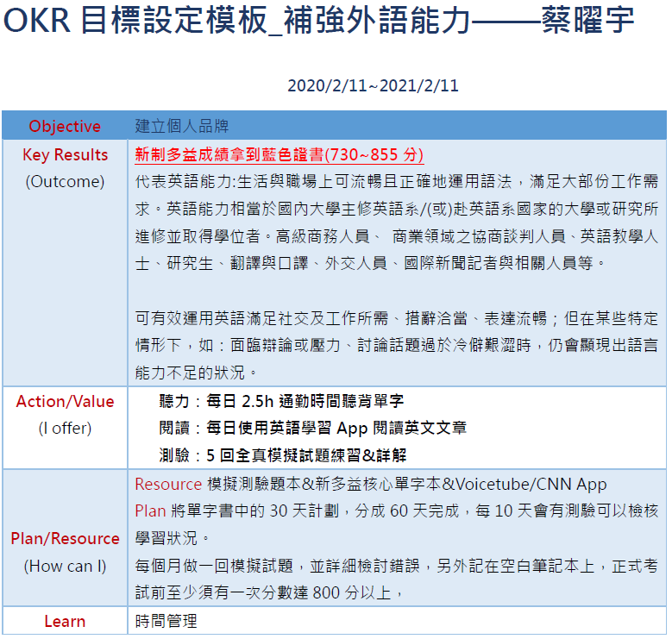Viewport: 672px width, 639px height.
Task: Click the line starting '求。英語能力相當於國內大學'
Action: 397,209
